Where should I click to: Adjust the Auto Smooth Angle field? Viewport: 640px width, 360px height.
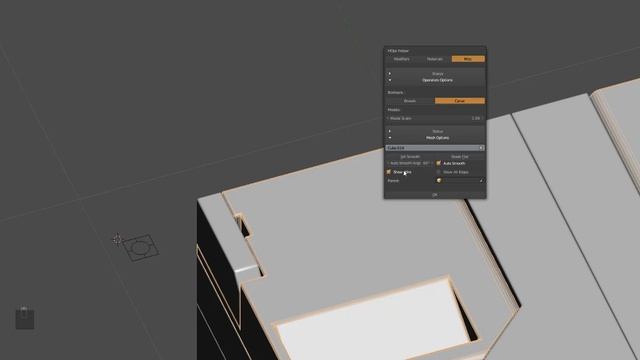pyautogui.click(x=410, y=163)
